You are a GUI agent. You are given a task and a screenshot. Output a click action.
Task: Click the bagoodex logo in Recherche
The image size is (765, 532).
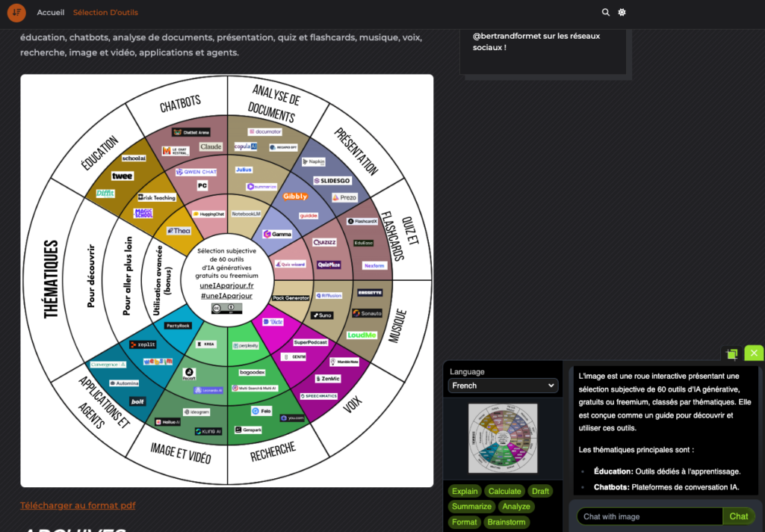(x=253, y=372)
